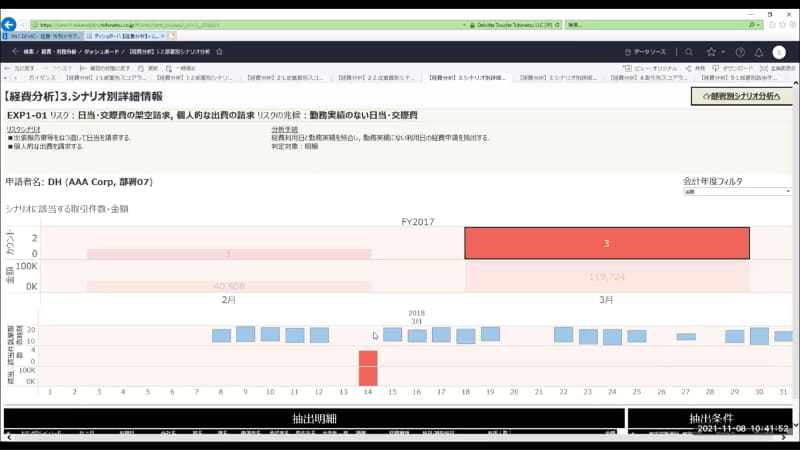
Task: Click the 更新 refresh toolbar item
Action: [x=148, y=68]
